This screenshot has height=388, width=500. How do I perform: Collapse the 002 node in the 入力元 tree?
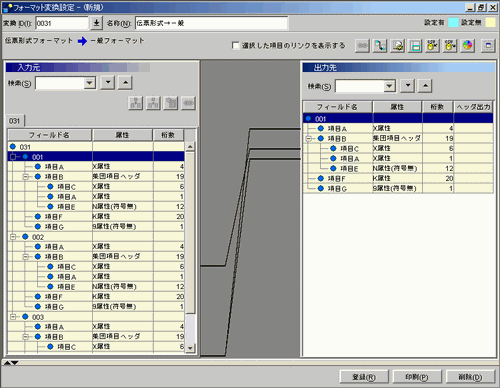click(x=13, y=237)
